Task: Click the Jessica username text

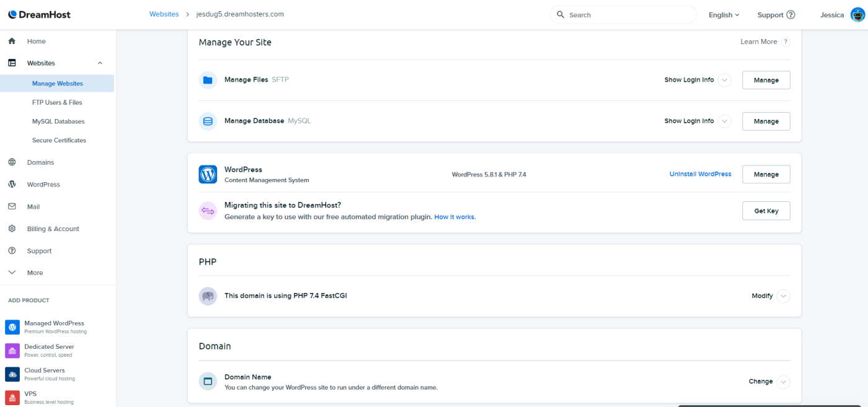Action: [832, 15]
